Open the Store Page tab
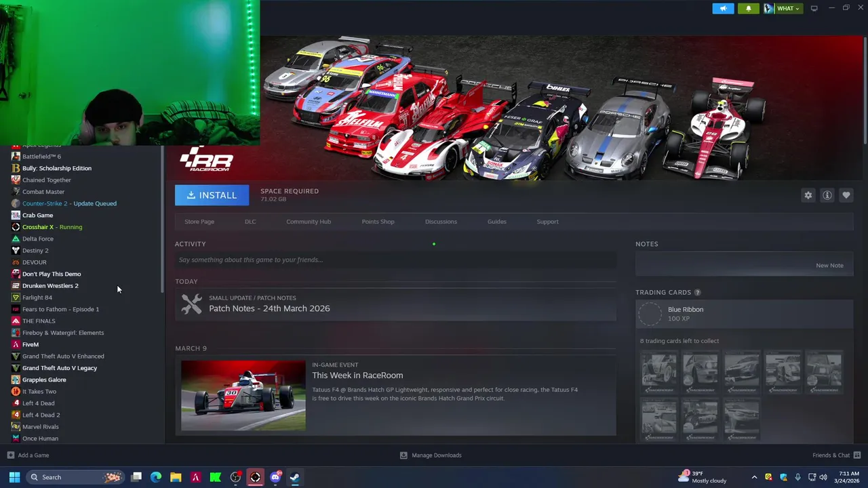The width and height of the screenshot is (868, 488). coord(199,222)
